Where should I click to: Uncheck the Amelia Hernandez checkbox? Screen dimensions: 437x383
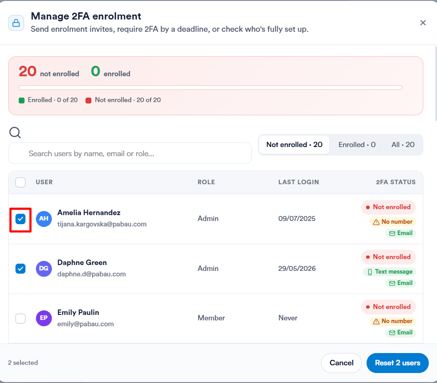[x=20, y=219]
